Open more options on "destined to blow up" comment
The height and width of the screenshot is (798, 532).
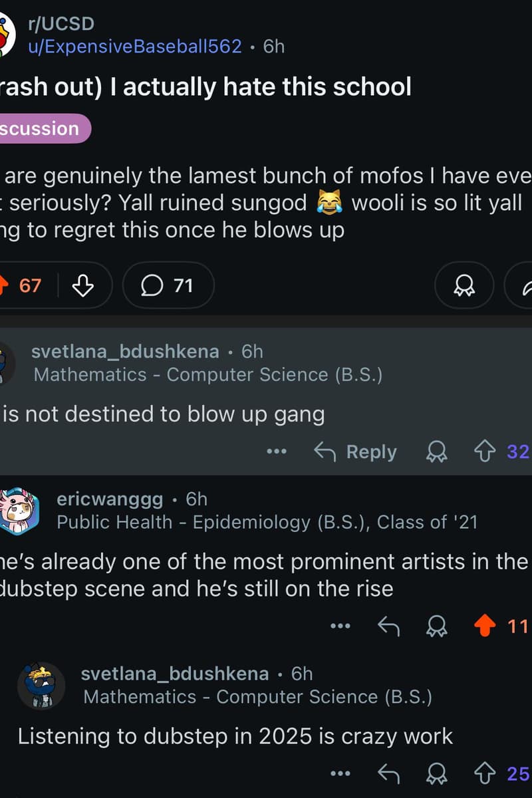276,452
